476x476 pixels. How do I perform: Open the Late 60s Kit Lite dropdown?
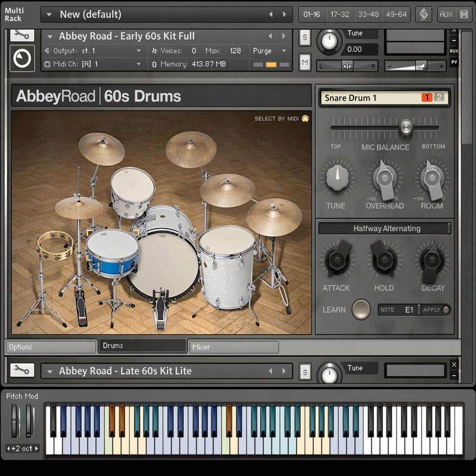(x=50, y=371)
